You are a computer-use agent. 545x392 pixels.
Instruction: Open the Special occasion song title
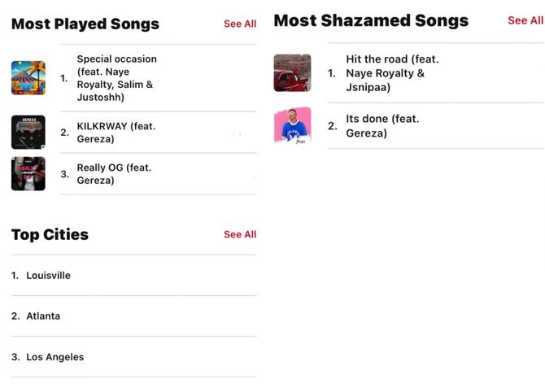point(116,78)
